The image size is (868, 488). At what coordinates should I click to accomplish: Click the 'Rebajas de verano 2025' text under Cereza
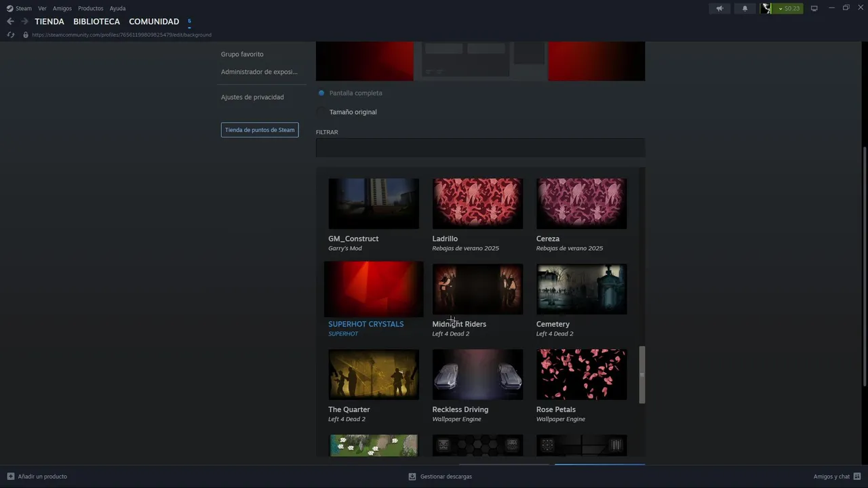click(x=570, y=248)
